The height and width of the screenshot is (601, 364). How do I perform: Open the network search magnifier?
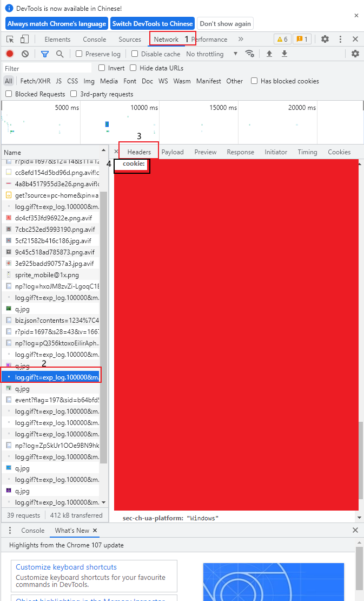click(x=60, y=54)
